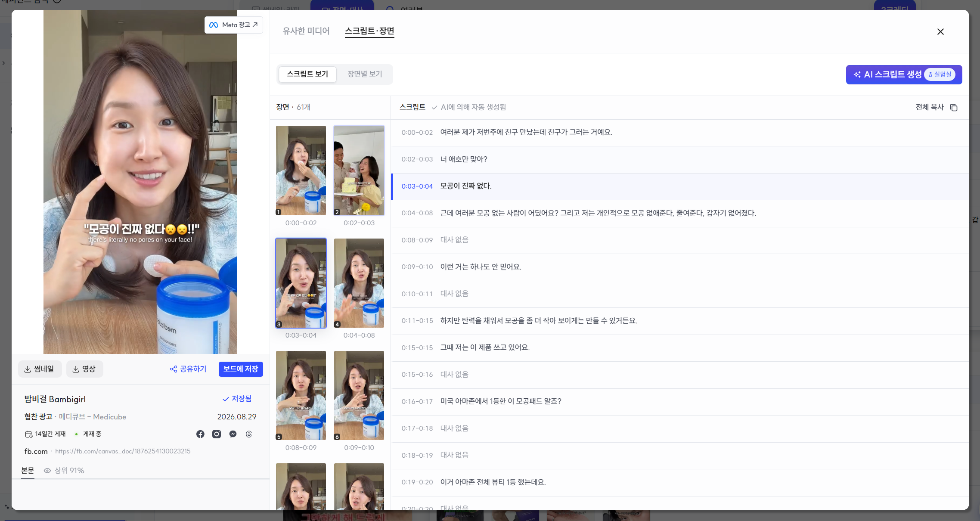Download the thumbnail via 썸네일 button
The height and width of the screenshot is (521, 980).
(x=40, y=369)
